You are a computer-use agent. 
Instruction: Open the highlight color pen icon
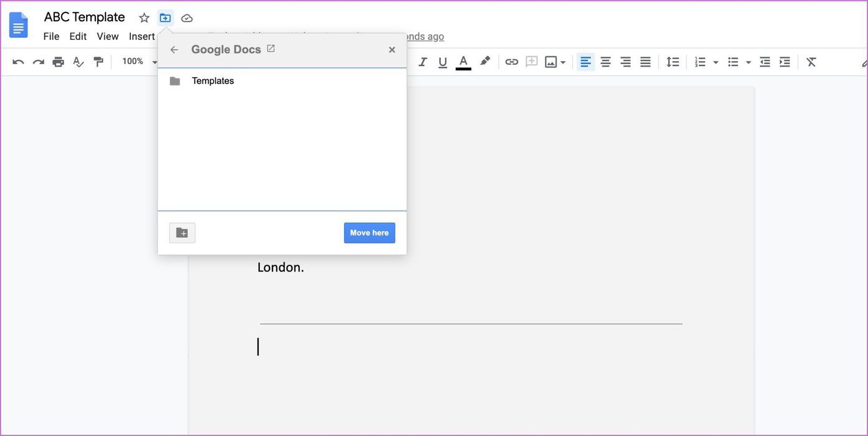coord(485,62)
